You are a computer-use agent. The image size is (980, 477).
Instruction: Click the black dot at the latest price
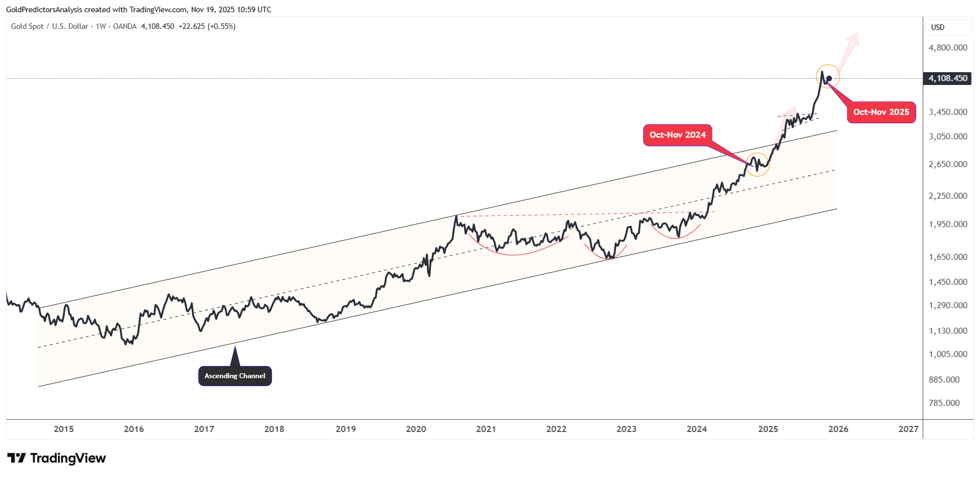pos(829,78)
